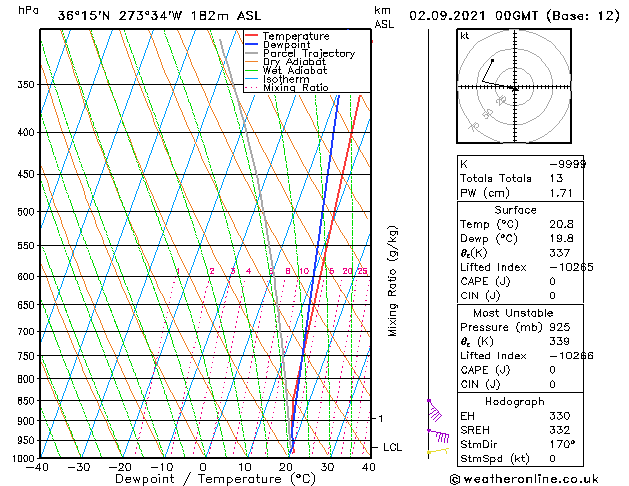
Task: Click the 500 hPa pressure label
Action: pyautogui.click(x=26, y=212)
